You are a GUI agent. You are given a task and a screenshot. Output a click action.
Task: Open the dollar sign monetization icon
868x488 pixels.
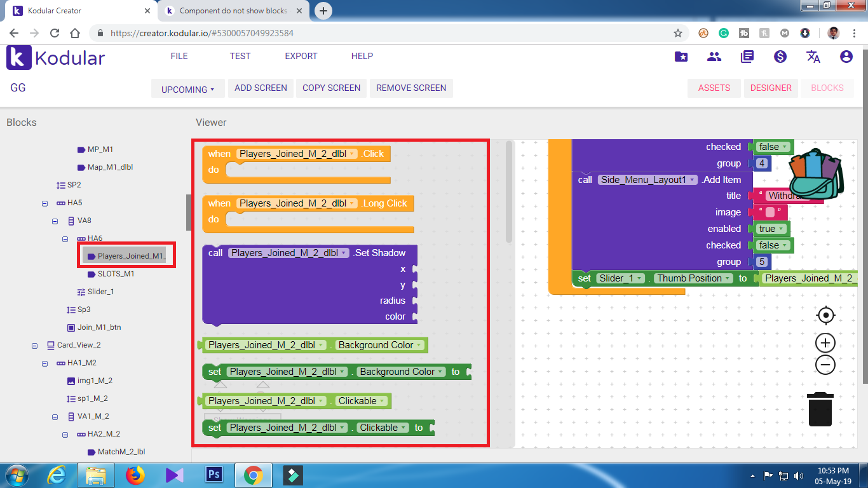(780, 57)
